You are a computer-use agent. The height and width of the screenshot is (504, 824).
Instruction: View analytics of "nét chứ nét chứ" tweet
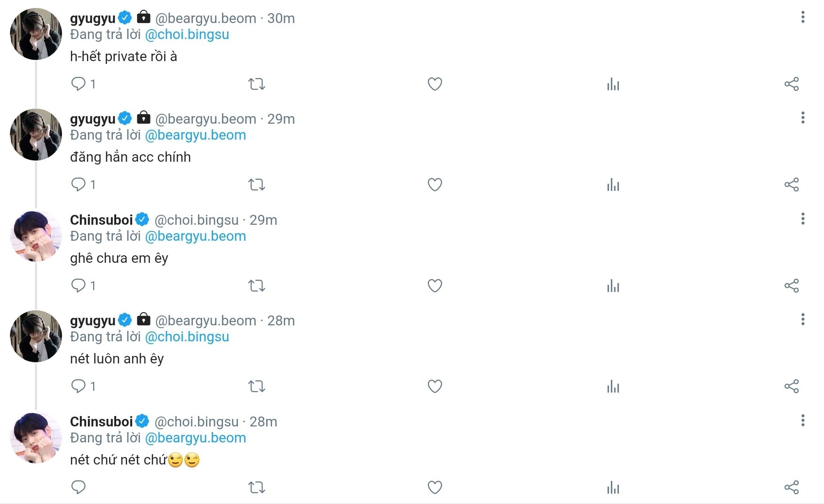tap(613, 488)
